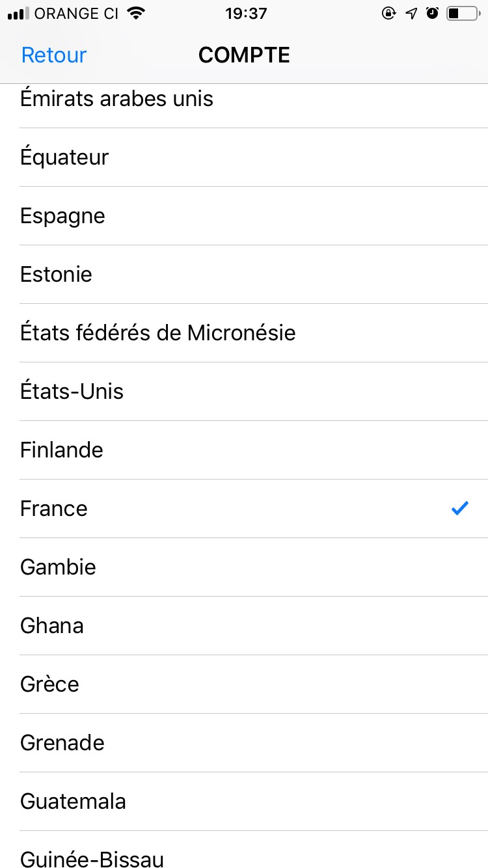Tap the Wi-Fi status icon
This screenshot has width=488, height=868.
point(136,14)
